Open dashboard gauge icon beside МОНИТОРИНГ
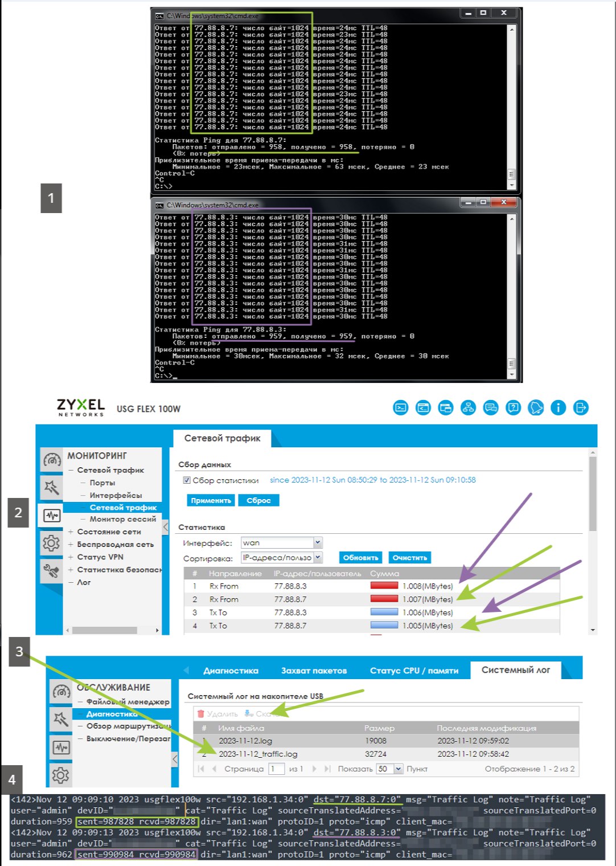Viewport: 616px width, 866px height. coord(52,460)
